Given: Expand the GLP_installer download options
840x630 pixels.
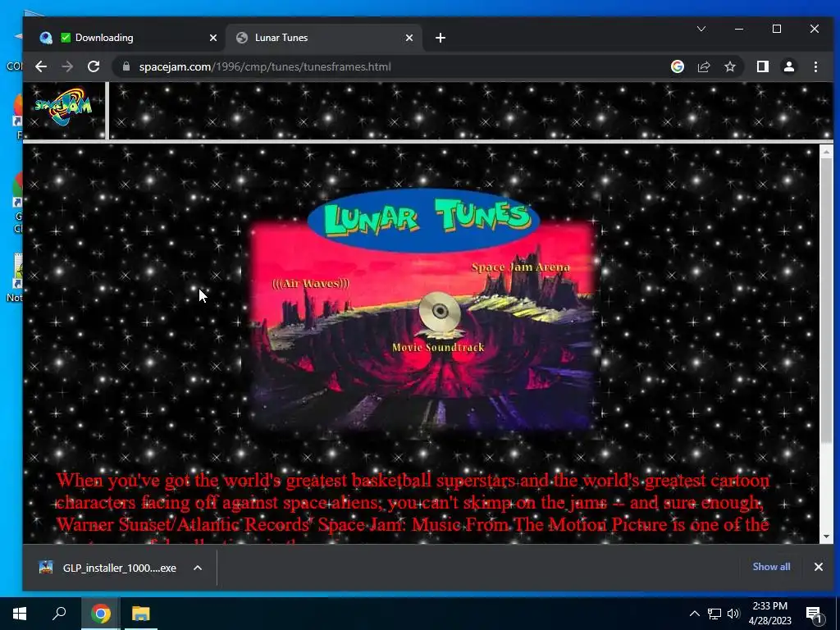Looking at the screenshot, I should coord(198,568).
